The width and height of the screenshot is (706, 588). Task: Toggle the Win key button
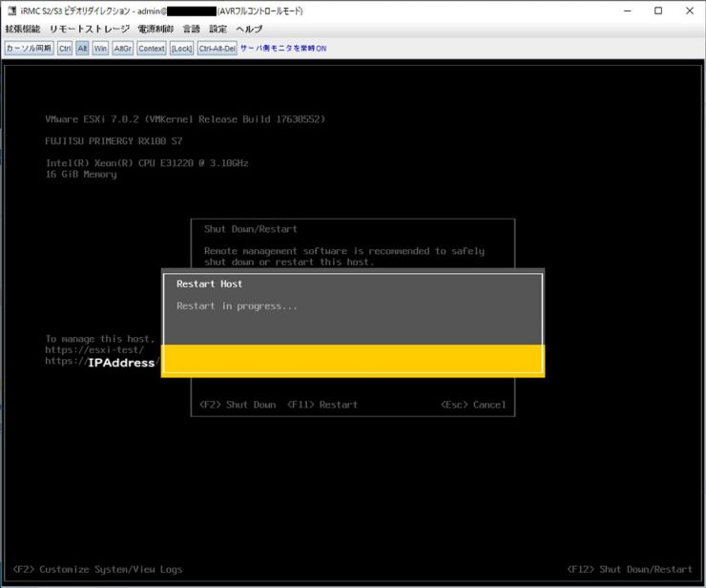pos(100,49)
